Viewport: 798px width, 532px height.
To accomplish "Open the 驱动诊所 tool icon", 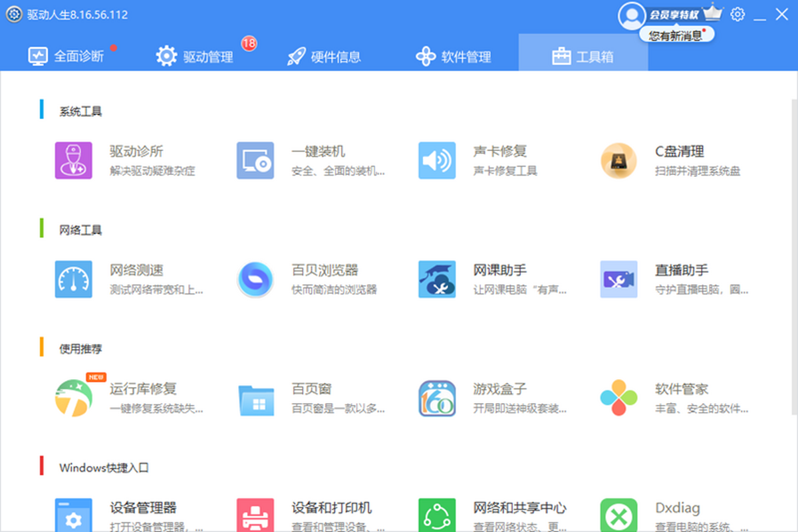I will point(73,160).
